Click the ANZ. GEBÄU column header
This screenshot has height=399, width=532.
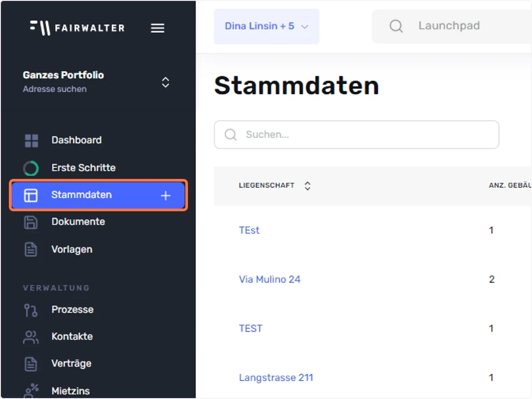click(510, 186)
